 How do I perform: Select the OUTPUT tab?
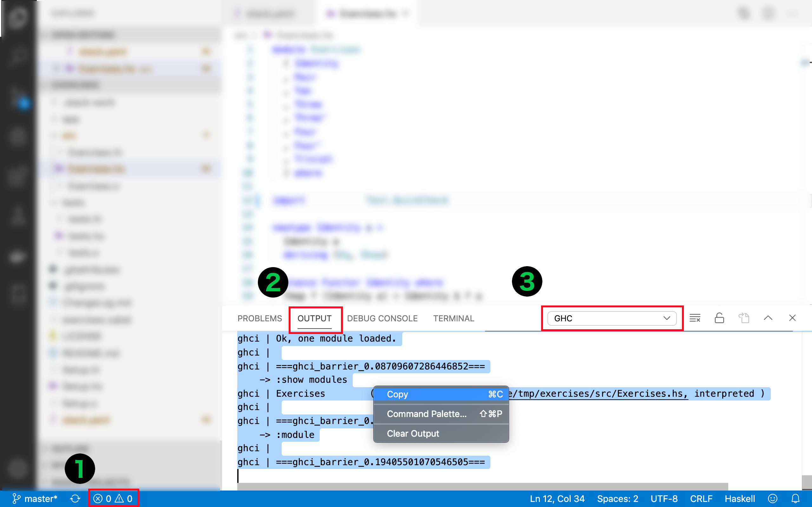tap(314, 318)
